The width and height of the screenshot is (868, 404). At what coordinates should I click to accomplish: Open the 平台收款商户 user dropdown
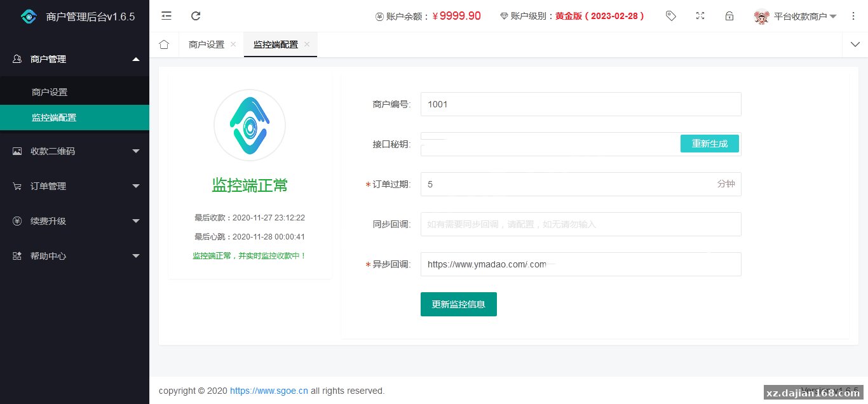pos(804,17)
